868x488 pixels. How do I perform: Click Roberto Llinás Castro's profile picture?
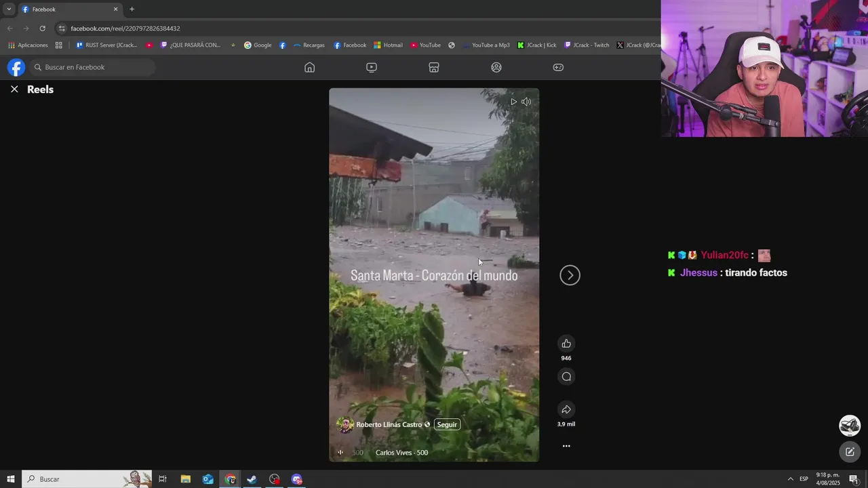[345, 425]
